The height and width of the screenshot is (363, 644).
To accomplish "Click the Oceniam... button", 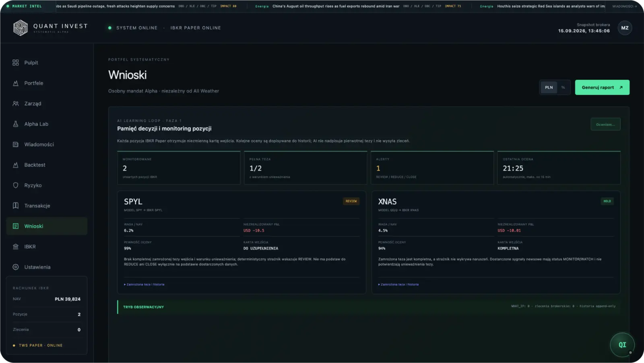I will click(605, 124).
